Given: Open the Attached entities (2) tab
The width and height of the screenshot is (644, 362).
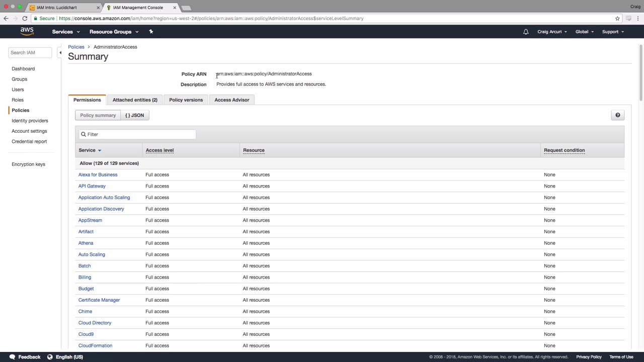Looking at the screenshot, I should (135, 100).
